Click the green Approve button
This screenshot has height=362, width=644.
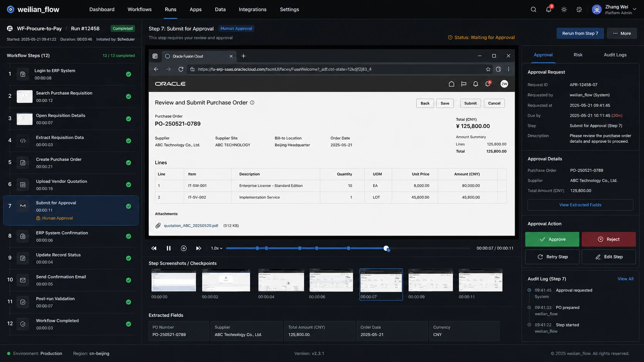tap(552, 239)
